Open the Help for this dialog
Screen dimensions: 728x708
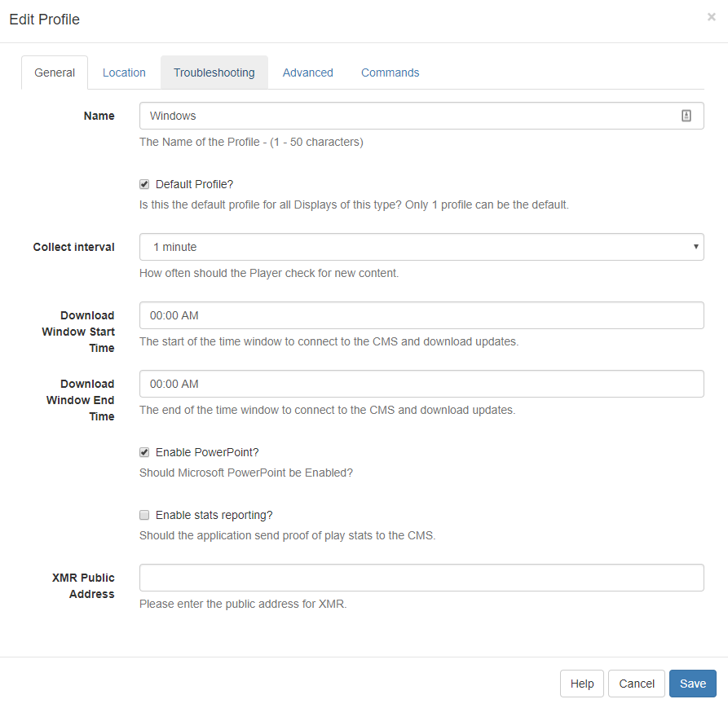click(x=581, y=684)
